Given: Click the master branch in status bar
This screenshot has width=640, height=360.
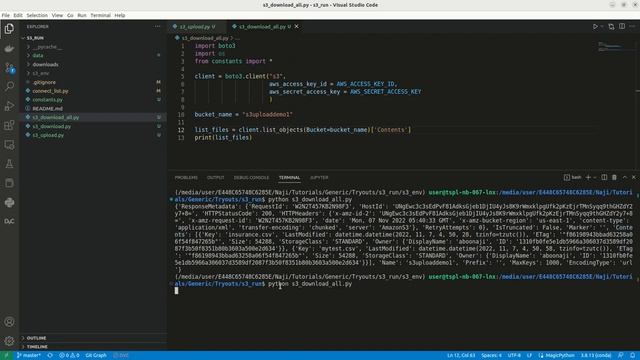Looking at the screenshot, I should point(29,355).
